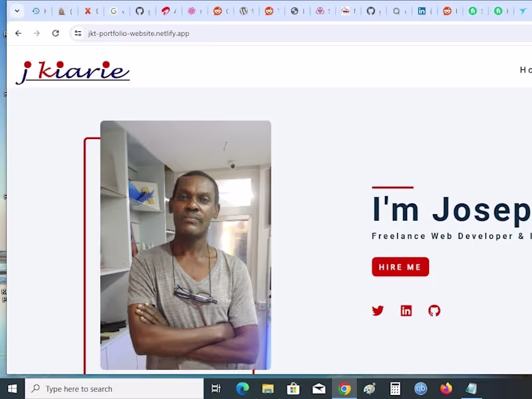532x399 pixels.
Task: Reload the page using the refresh icon
Action: click(55, 33)
